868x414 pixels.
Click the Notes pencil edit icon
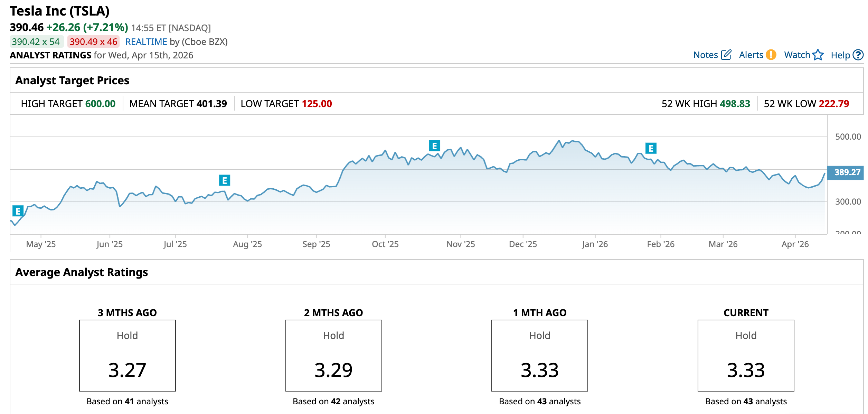pos(726,55)
